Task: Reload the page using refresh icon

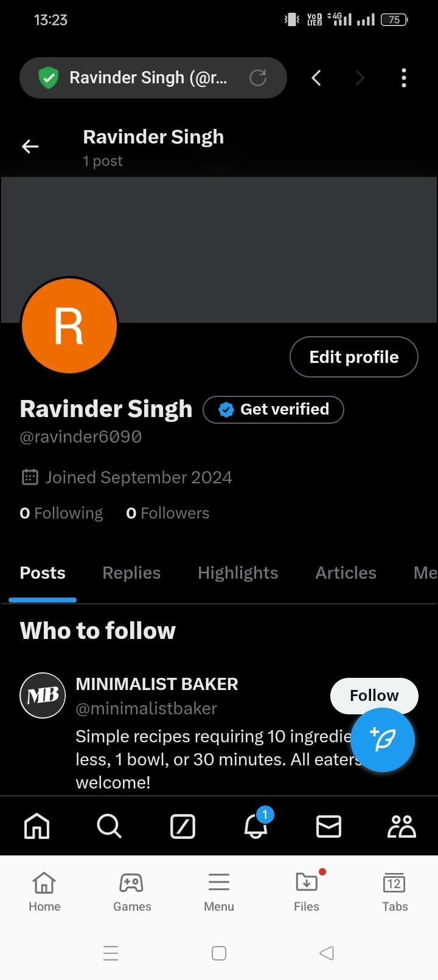Action: 258,78
